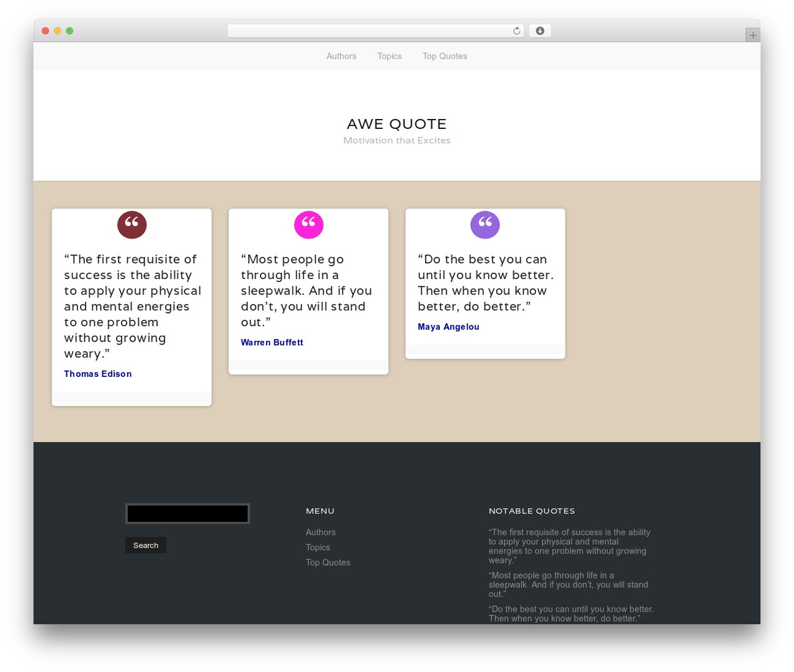This screenshot has height=672, width=794.
Task: Focus the footer search input field
Action: [187, 513]
